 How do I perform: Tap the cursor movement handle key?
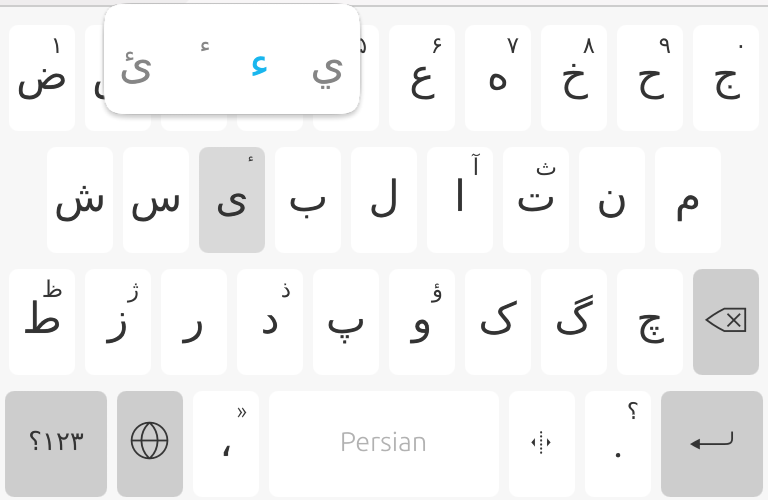pos(542,444)
